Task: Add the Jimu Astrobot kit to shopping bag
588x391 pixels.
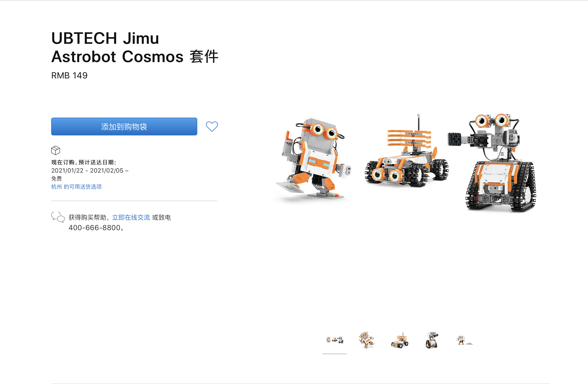Action: tap(124, 127)
